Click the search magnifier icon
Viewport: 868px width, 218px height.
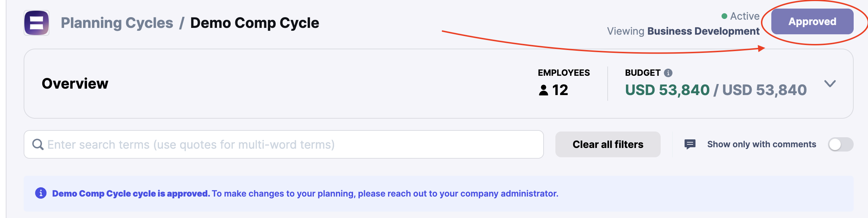(38, 144)
